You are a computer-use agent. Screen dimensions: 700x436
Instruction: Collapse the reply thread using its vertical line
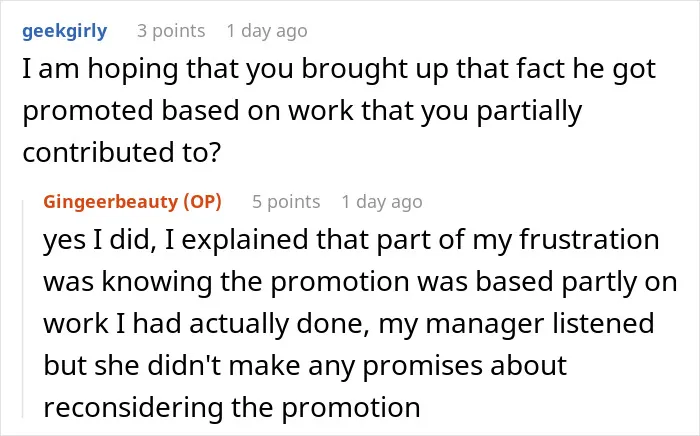23,309
